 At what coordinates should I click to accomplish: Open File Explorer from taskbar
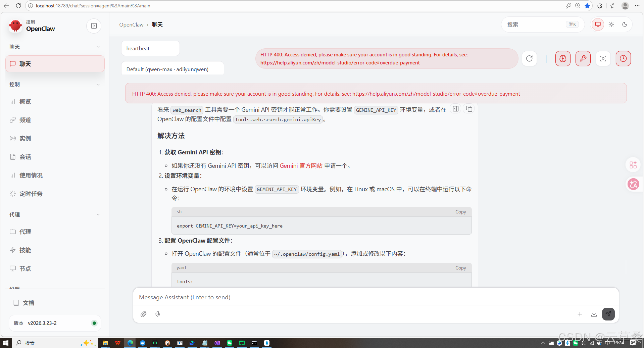[x=105, y=343]
